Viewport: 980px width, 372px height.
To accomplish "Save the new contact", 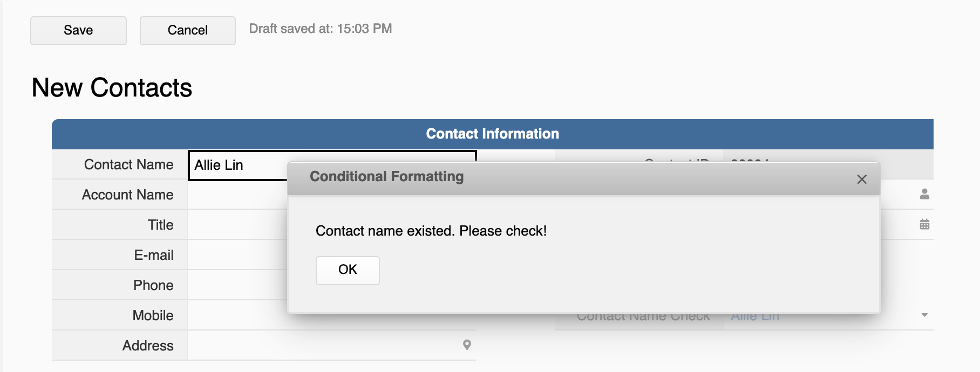I will [x=78, y=31].
